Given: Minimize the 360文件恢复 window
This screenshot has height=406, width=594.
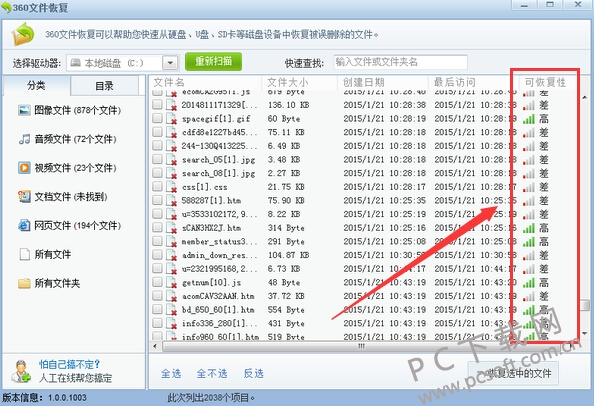Looking at the screenshot, I should tap(524, 5).
